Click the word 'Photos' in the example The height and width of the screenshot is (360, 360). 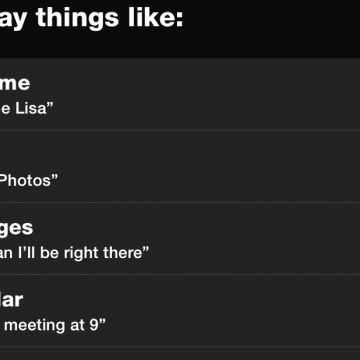click(26, 180)
